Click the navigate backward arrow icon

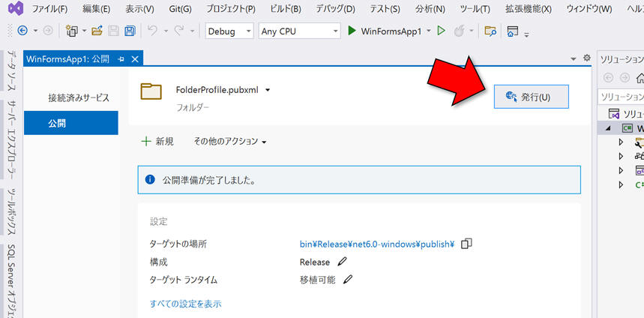tap(22, 31)
